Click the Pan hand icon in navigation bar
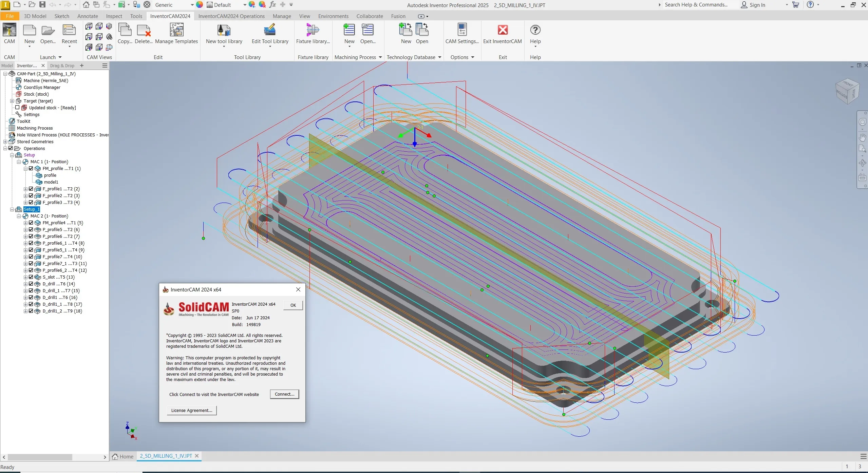 coord(862,137)
